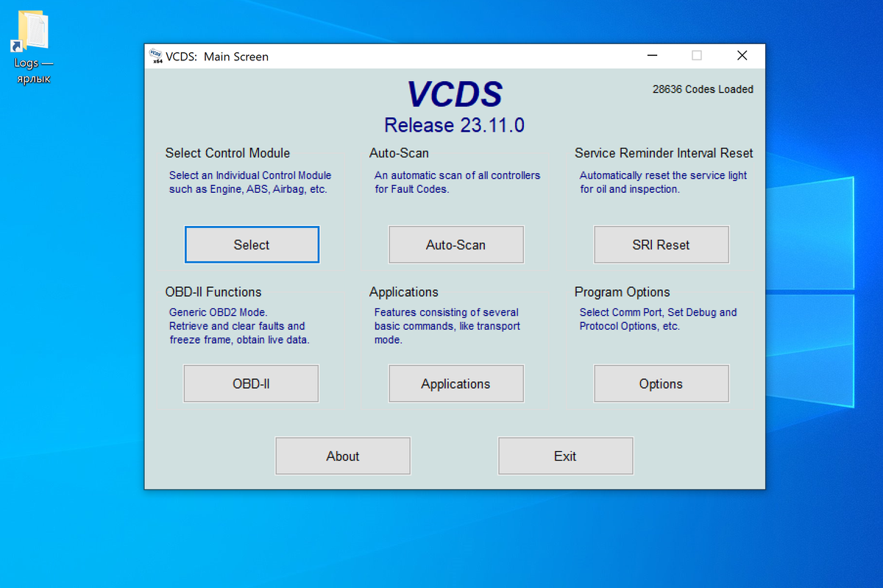Click the VCDS logo heading
The image size is (883, 588).
tap(455, 94)
